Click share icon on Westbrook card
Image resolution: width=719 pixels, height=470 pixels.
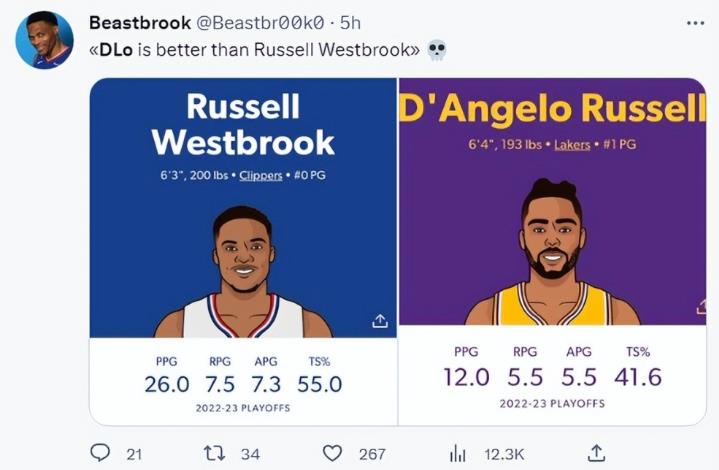click(380, 321)
